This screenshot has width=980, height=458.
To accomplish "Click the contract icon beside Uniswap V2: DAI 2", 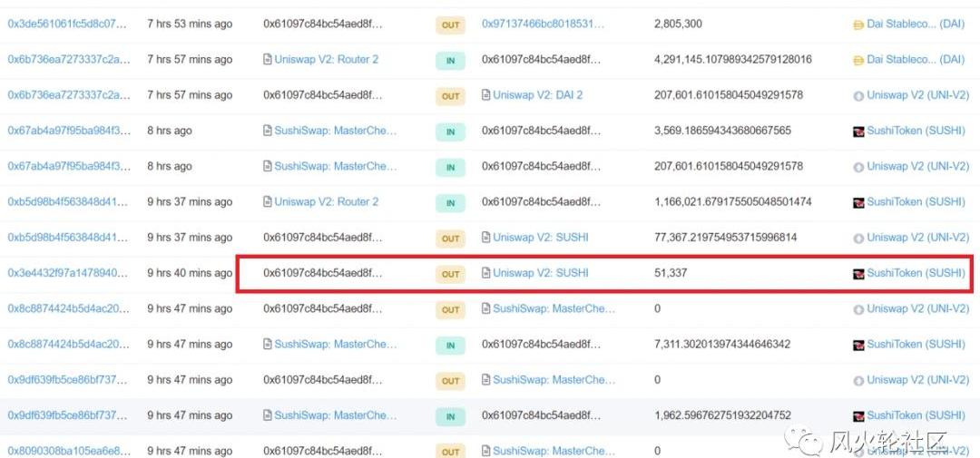I will tap(486, 95).
